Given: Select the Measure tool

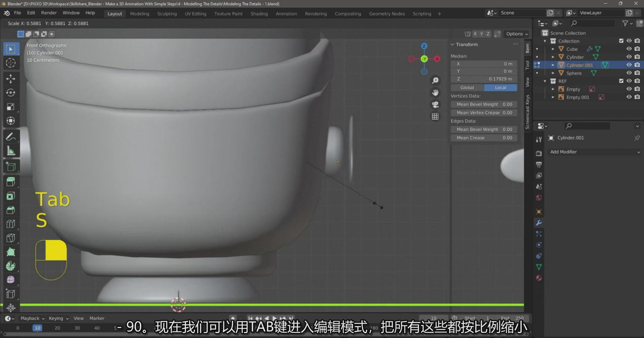Looking at the screenshot, I should click(x=11, y=151).
